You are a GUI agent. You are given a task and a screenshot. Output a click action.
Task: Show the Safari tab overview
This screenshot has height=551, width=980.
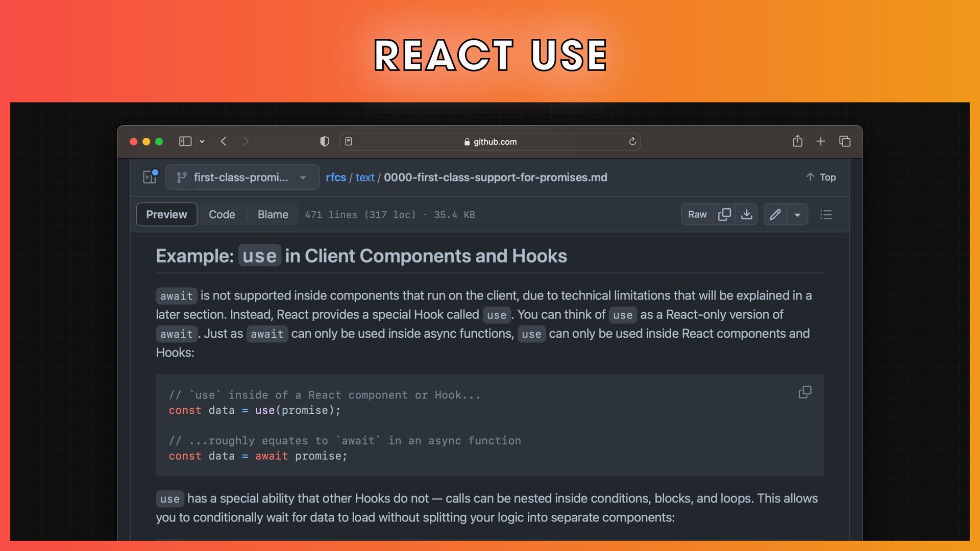click(845, 141)
